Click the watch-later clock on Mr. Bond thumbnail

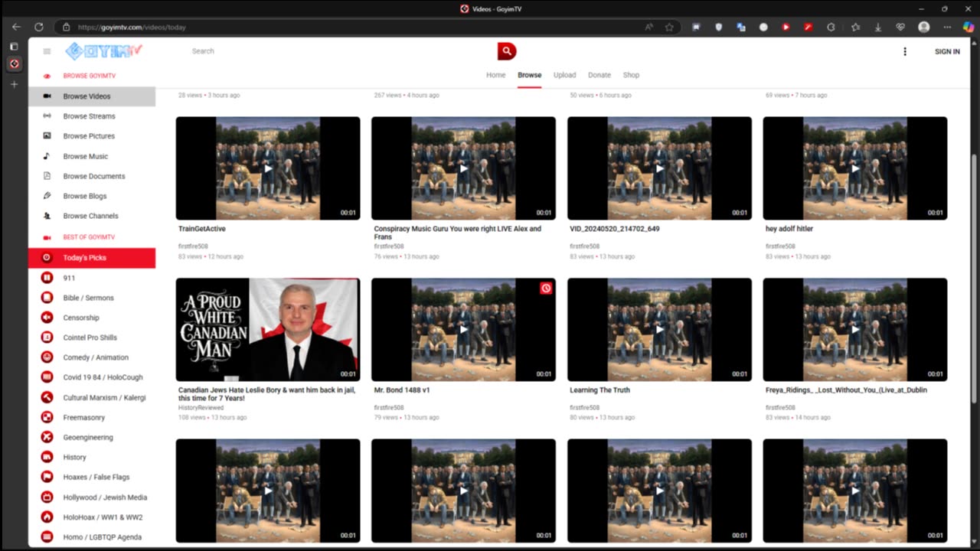point(546,289)
